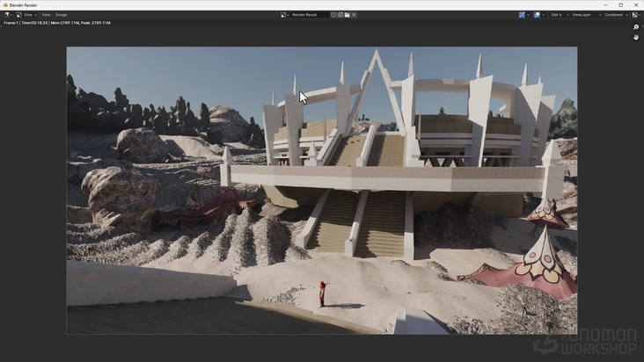Click the browse image datablock icon
This screenshot has width=644, height=362.
[x=285, y=15]
